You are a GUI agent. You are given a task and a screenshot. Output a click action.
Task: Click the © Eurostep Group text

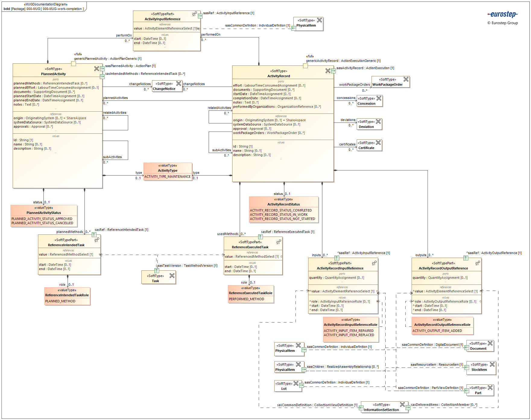pos(502,23)
